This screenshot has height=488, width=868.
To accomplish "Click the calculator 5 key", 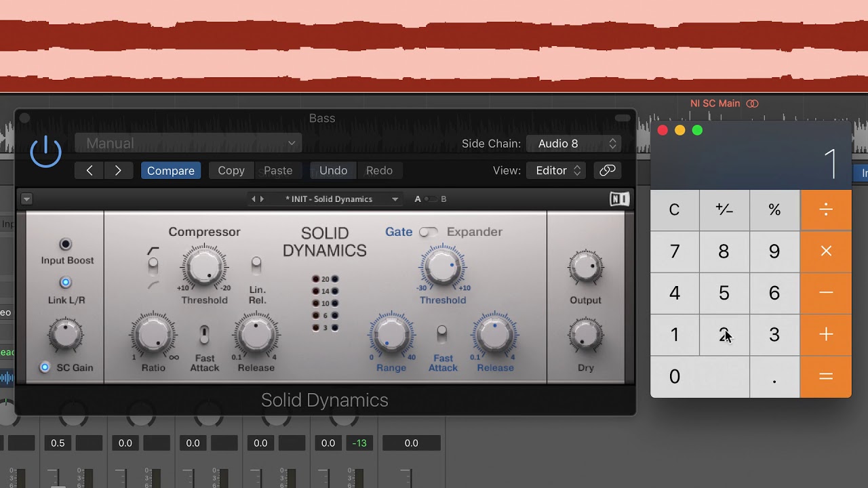I will pyautogui.click(x=724, y=293).
